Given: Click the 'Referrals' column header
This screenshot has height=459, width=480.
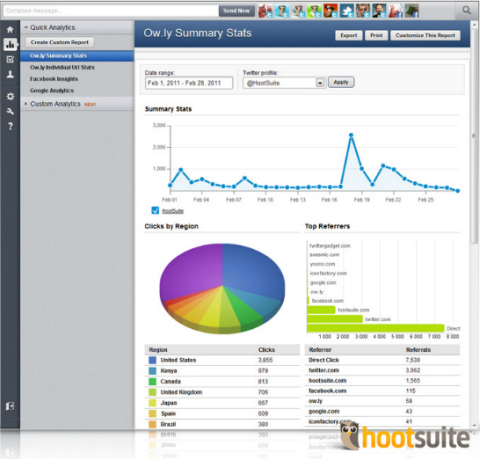Looking at the screenshot, I should 418,350.
